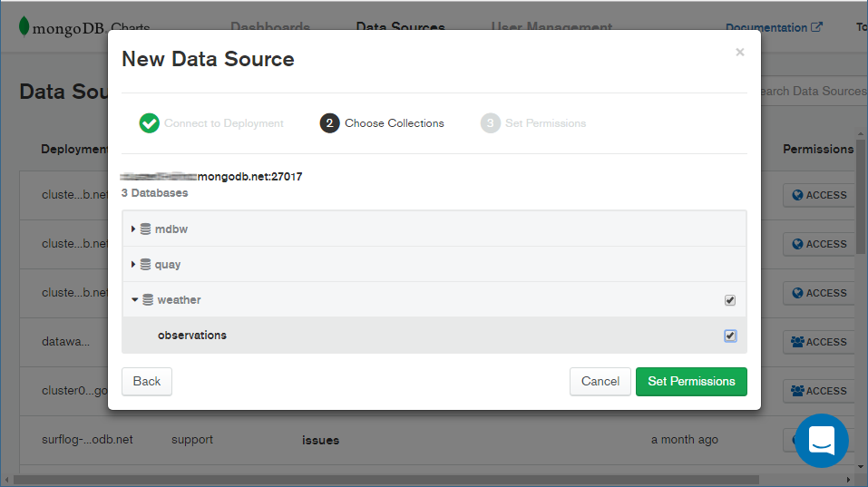The height and width of the screenshot is (487, 868).
Task: Select the Set Permissions step label
Action: tap(545, 123)
